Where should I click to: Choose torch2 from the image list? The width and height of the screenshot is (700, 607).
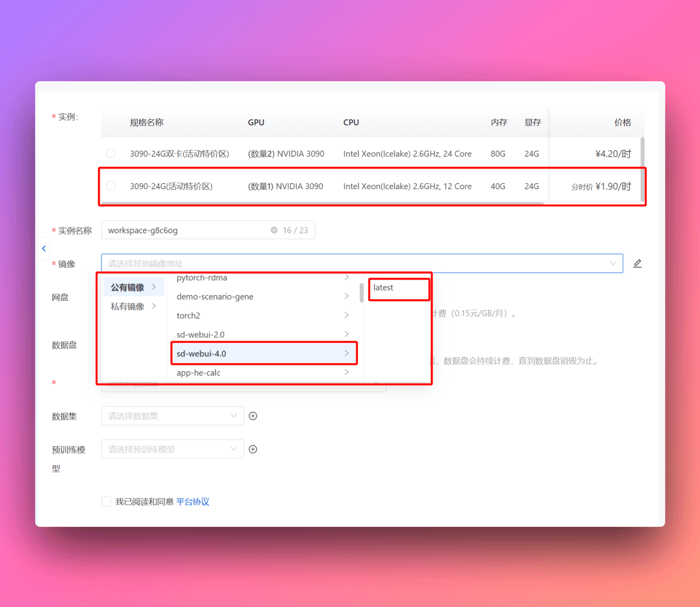(x=188, y=316)
